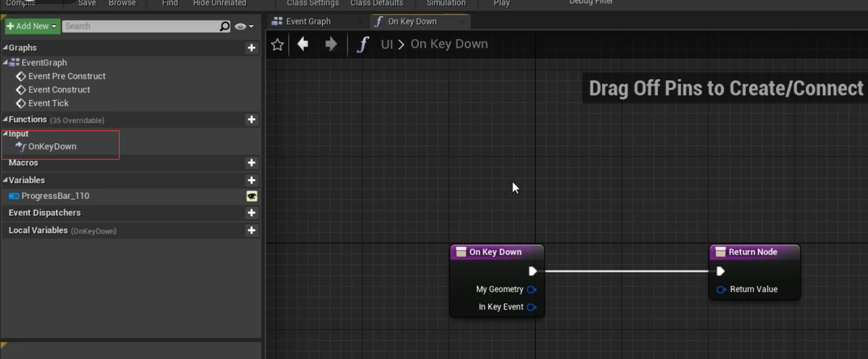Click the Event Construct diamond icon
868x359 pixels.
point(21,90)
